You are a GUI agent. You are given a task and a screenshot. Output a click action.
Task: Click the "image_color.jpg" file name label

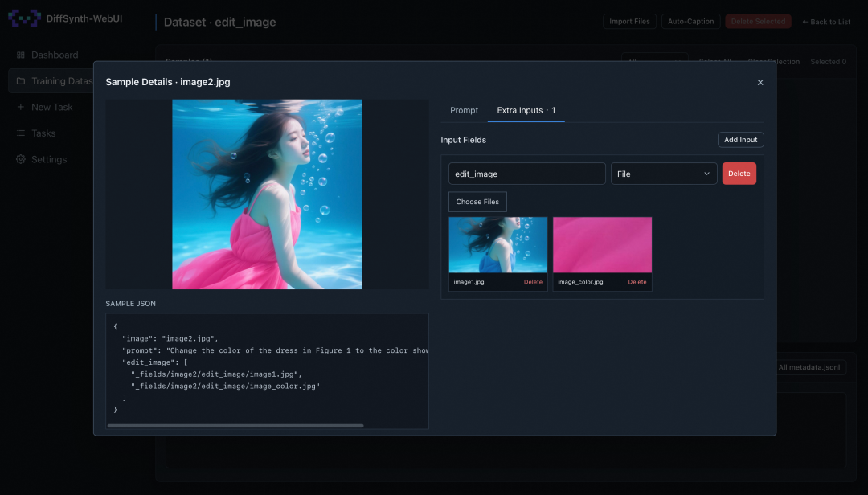pos(580,282)
